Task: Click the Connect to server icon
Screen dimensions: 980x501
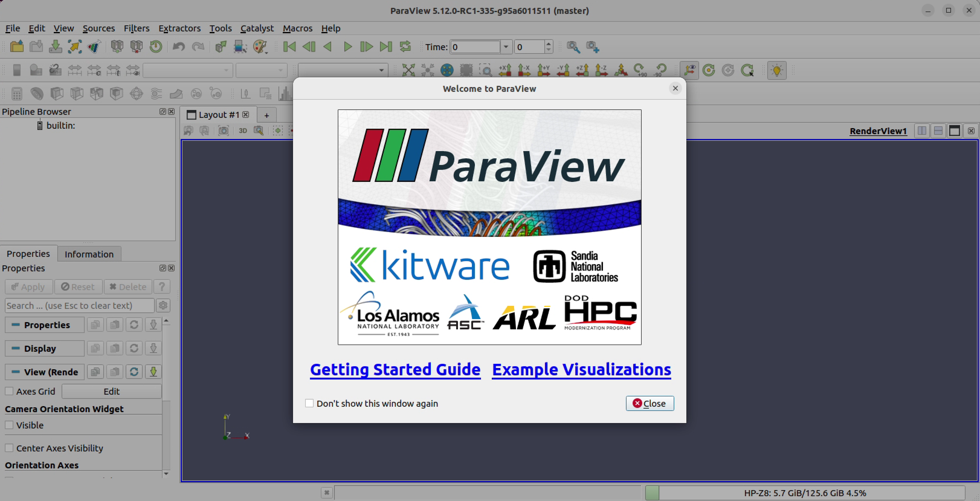Action: 117,47
